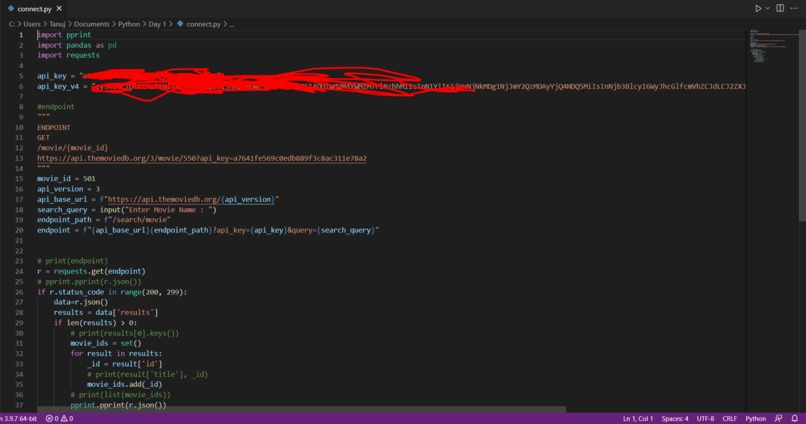Click the Python file icon on tab
The width and height of the screenshot is (806, 424).
coord(11,8)
